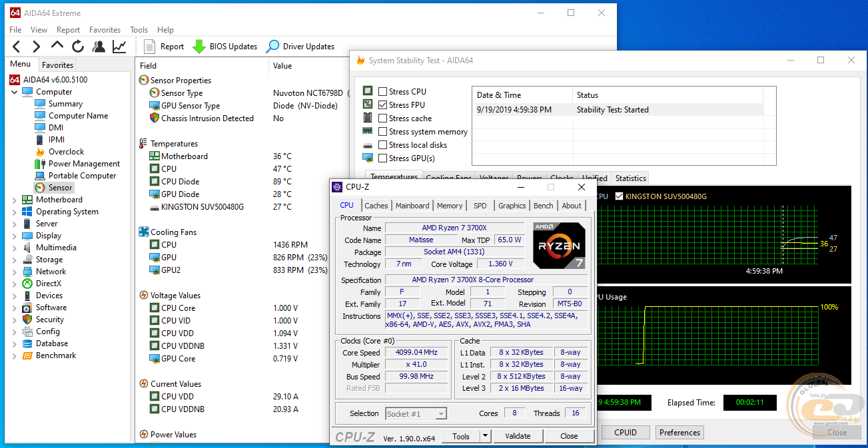The image size is (868, 448).
Task: Click the Refresh icon in AIDA64 toolbar
Action: (78, 47)
